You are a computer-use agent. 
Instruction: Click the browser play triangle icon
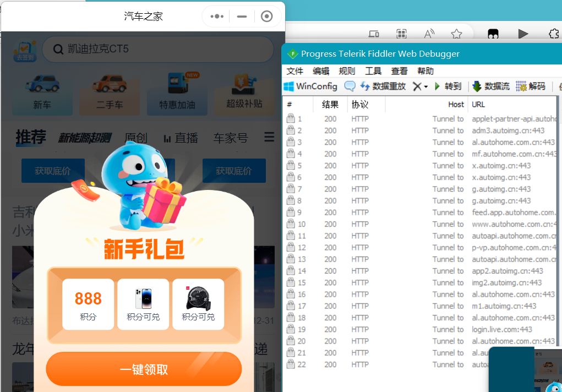[x=523, y=34]
